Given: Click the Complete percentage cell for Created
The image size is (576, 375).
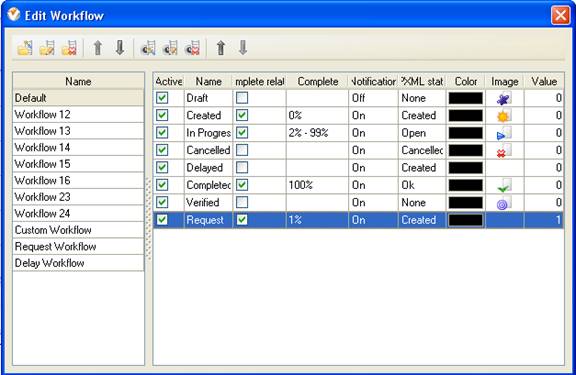Looking at the screenshot, I should coord(317,115).
